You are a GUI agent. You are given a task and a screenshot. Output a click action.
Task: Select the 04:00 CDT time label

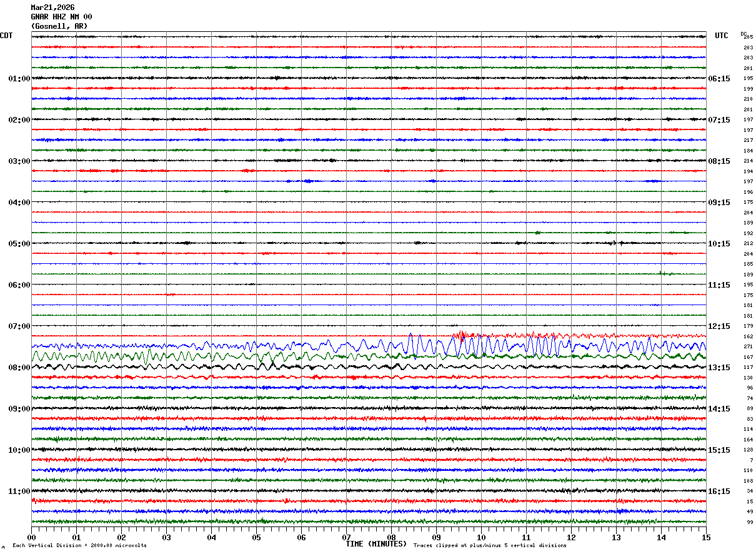click(19, 203)
